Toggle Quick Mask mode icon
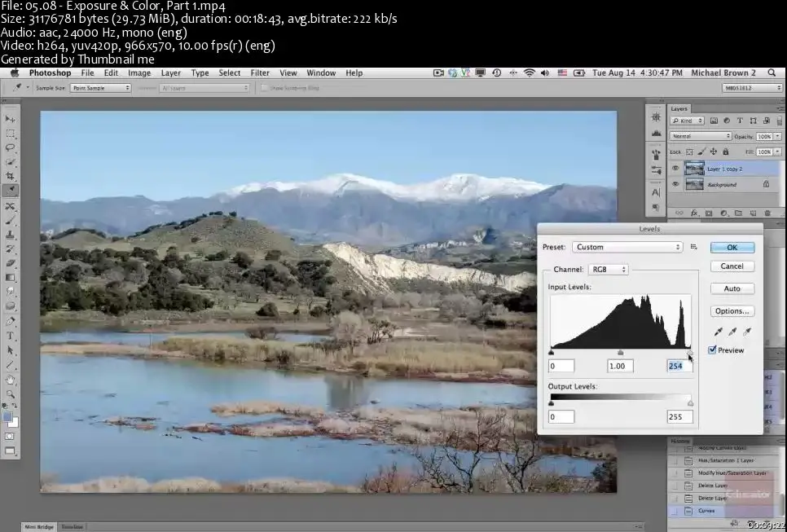This screenshot has width=787, height=532. [x=10, y=437]
